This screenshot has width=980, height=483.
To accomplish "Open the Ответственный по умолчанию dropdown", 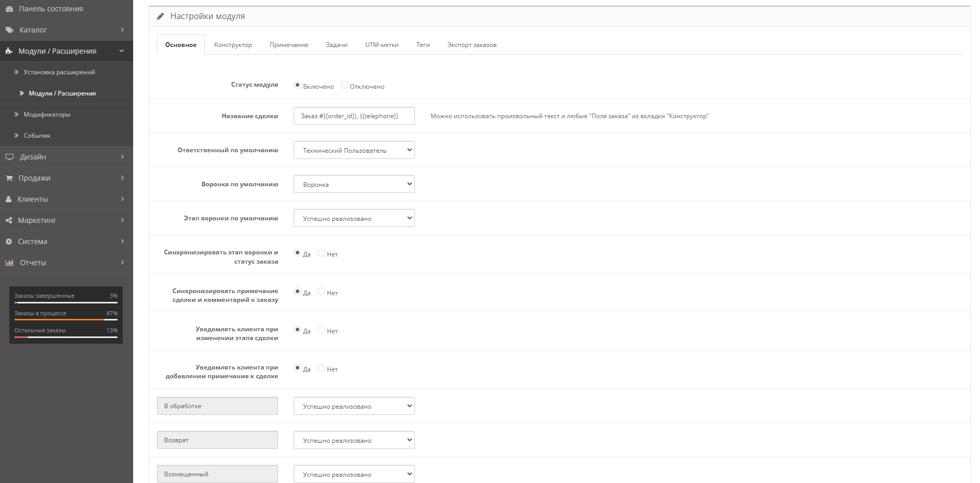I will (x=354, y=150).
